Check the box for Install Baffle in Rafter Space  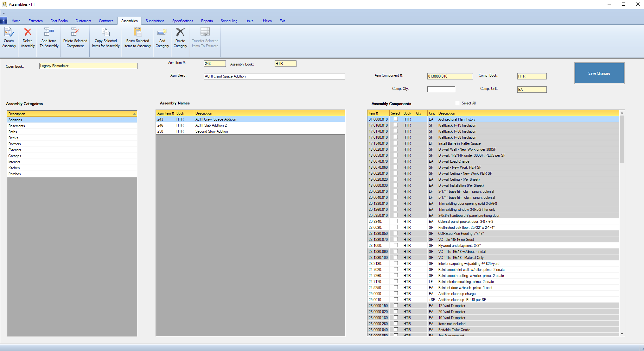[x=396, y=143]
